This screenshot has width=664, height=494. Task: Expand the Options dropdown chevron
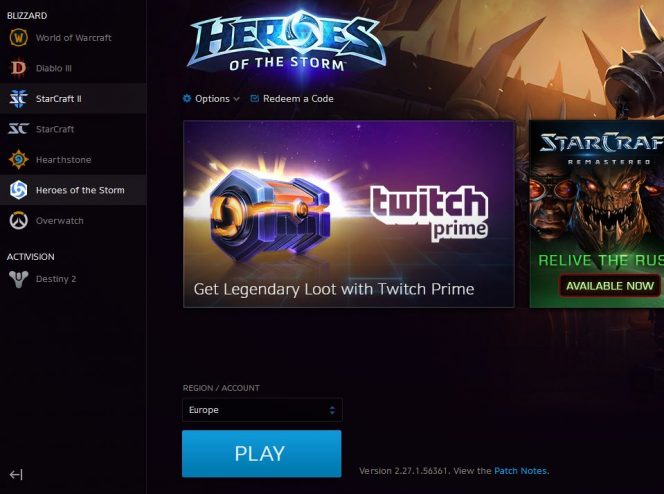click(236, 99)
